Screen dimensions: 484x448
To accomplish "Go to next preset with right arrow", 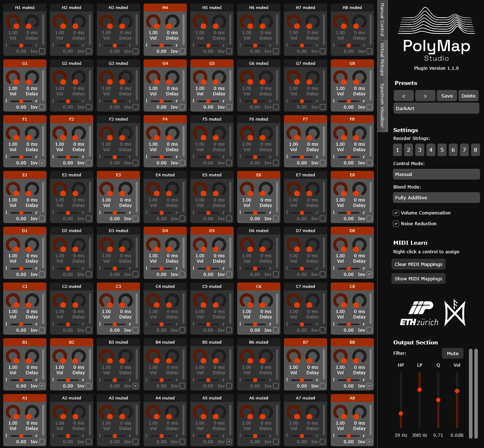I will coord(425,96).
